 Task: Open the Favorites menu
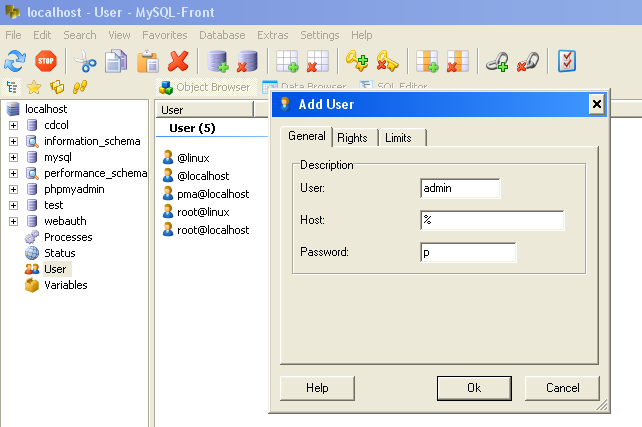point(164,35)
